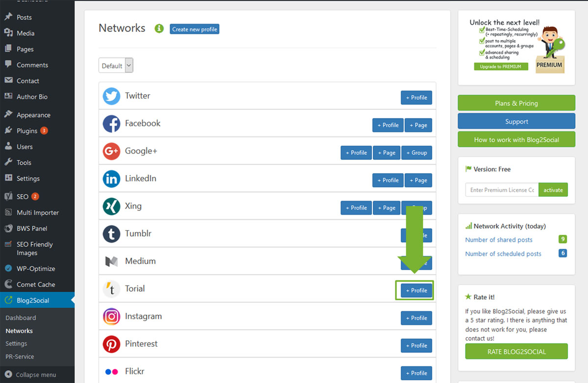The width and height of the screenshot is (588, 383).
Task: Click the Collapse menu arrow icon
Action: tap(8, 375)
